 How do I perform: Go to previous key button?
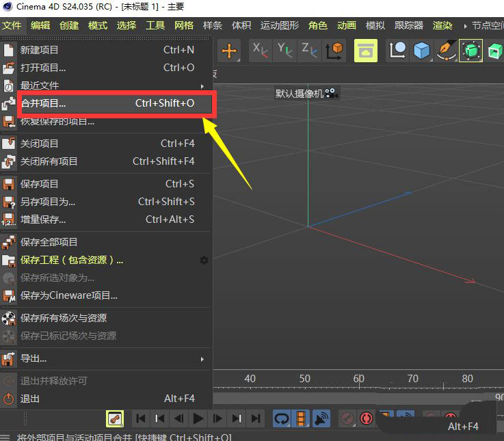coord(160,418)
